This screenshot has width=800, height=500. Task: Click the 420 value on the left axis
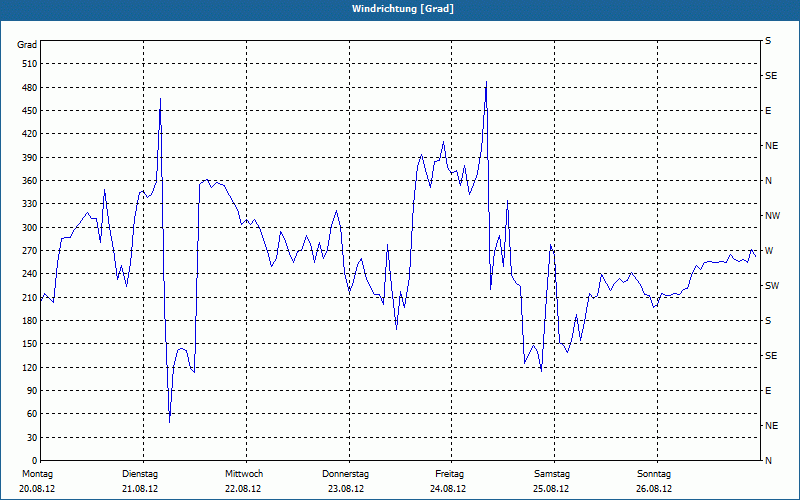[x=30, y=134]
